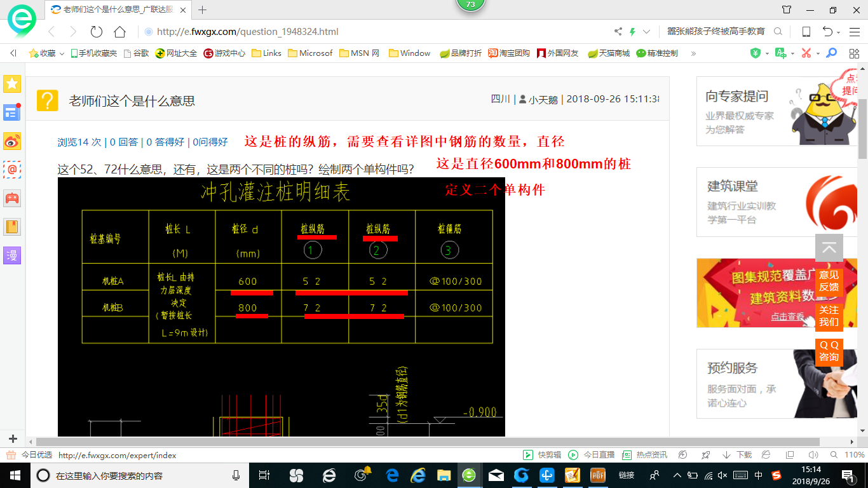Image resolution: width=868 pixels, height=488 pixels.
Task: Open the news feed sidebar icon
Action: 12,112
